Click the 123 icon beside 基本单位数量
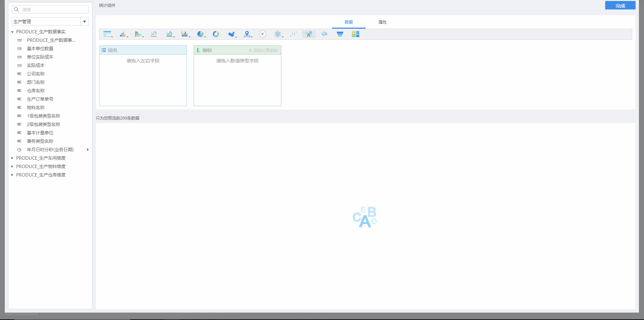Viewport: 644px width, 320px height. point(19,49)
